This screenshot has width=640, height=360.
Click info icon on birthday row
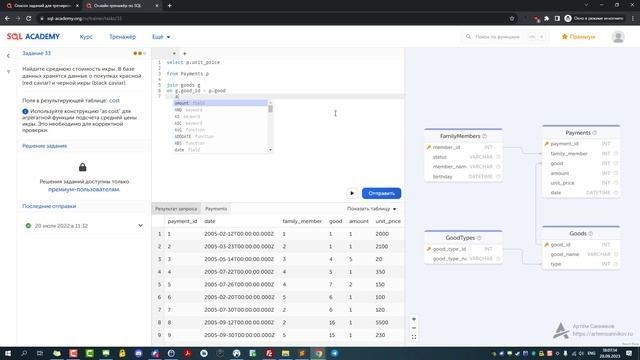[498, 177]
